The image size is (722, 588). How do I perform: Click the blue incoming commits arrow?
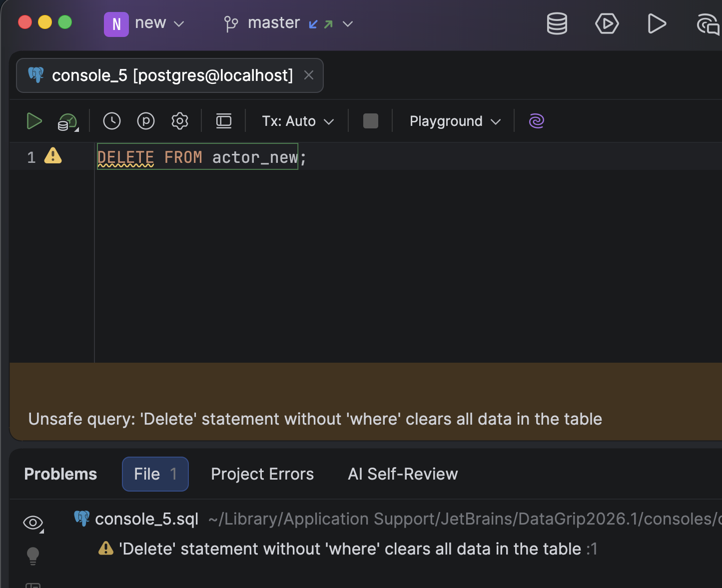pos(313,24)
